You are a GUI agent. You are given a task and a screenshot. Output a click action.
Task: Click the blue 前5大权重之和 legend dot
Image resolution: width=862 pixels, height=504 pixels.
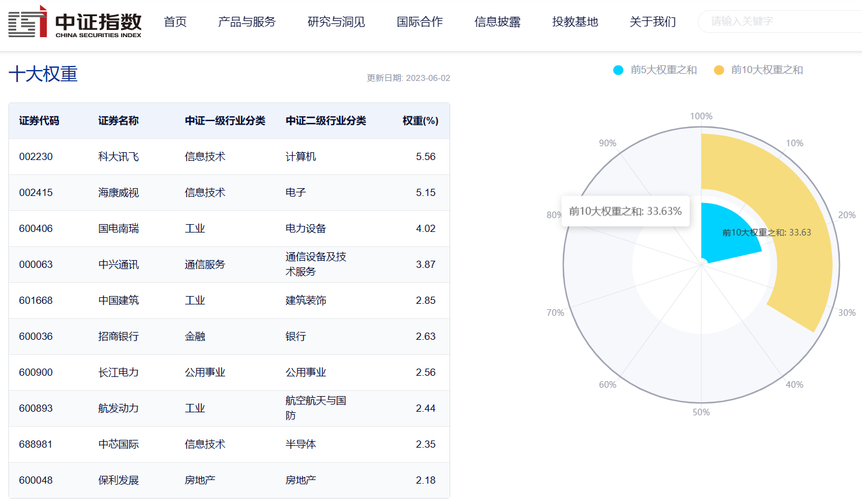(x=619, y=70)
